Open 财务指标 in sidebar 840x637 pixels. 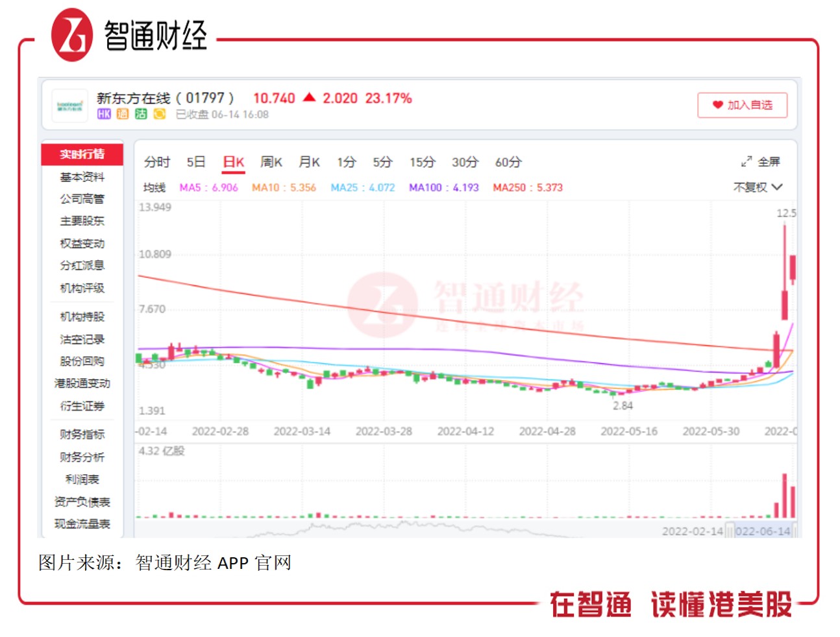82,435
